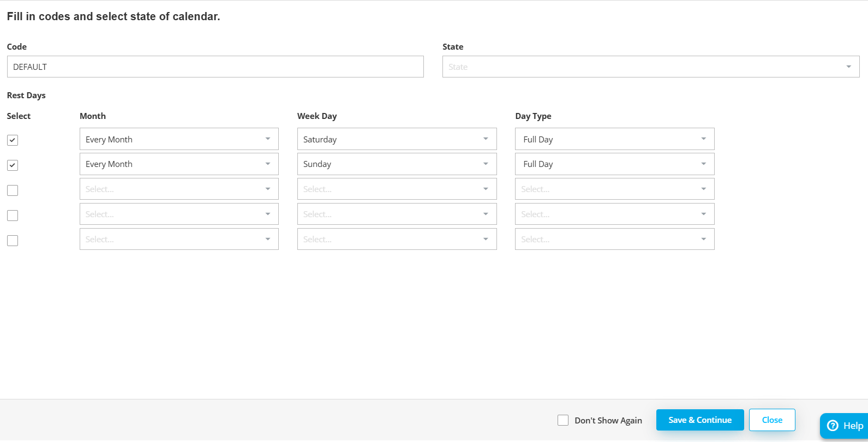Image resolution: width=868 pixels, height=442 pixels.
Task: Open the State dropdown
Action: pyautogui.click(x=650, y=67)
